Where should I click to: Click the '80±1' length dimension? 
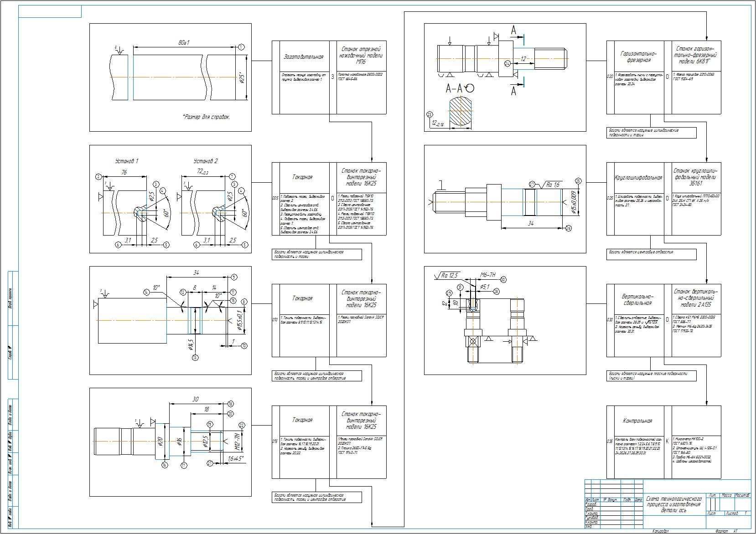coord(184,42)
